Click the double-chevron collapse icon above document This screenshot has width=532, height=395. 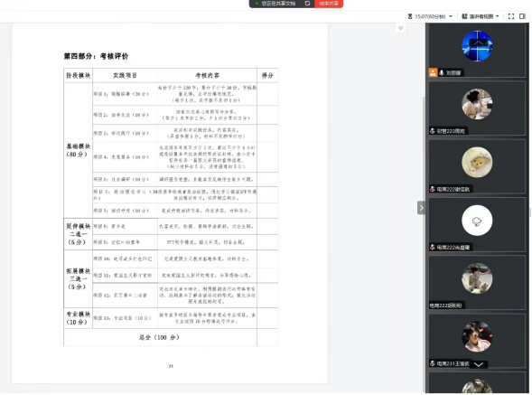click(x=400, y=28)
